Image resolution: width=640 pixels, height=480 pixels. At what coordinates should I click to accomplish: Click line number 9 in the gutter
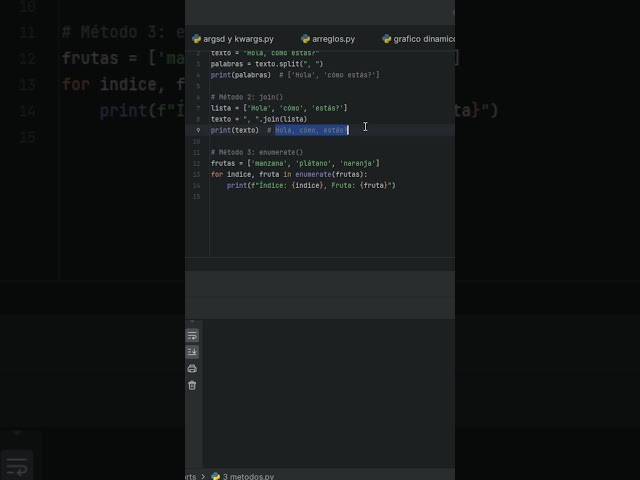(198, 130)
